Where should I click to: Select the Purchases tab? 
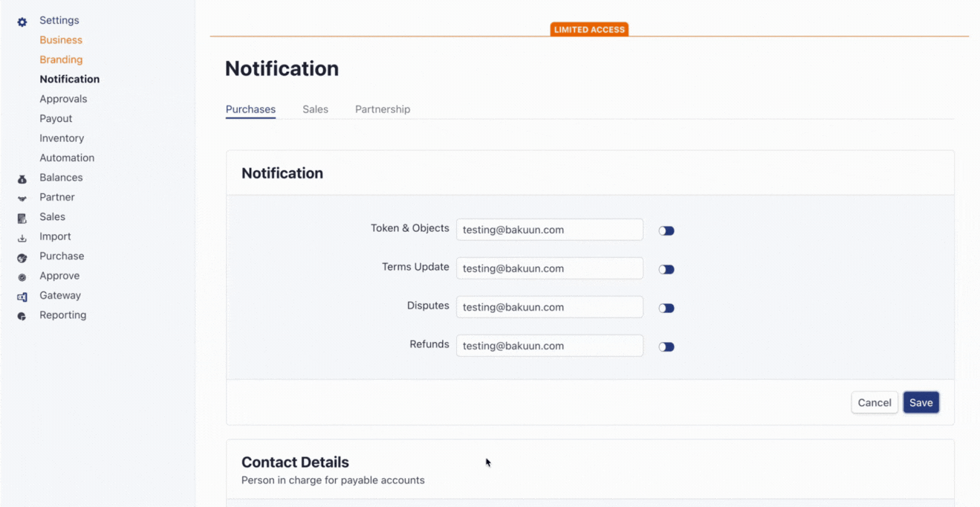tap(250, 109)
